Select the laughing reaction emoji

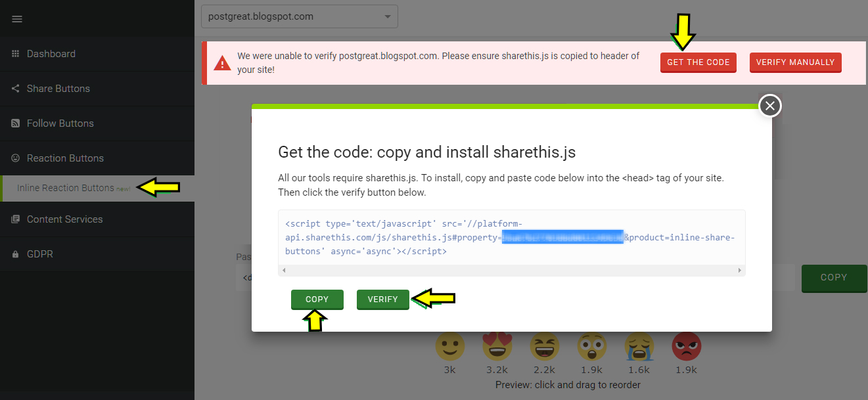coord(544,345)
